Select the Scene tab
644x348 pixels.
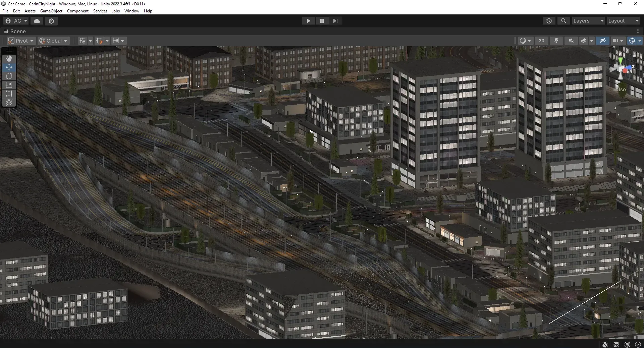coord(15,31)
